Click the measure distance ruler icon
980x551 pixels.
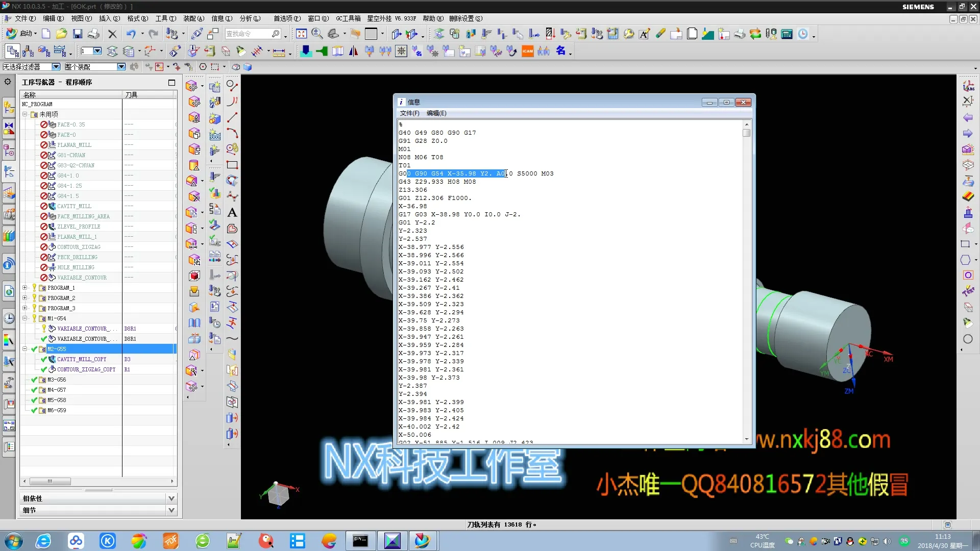279,52
